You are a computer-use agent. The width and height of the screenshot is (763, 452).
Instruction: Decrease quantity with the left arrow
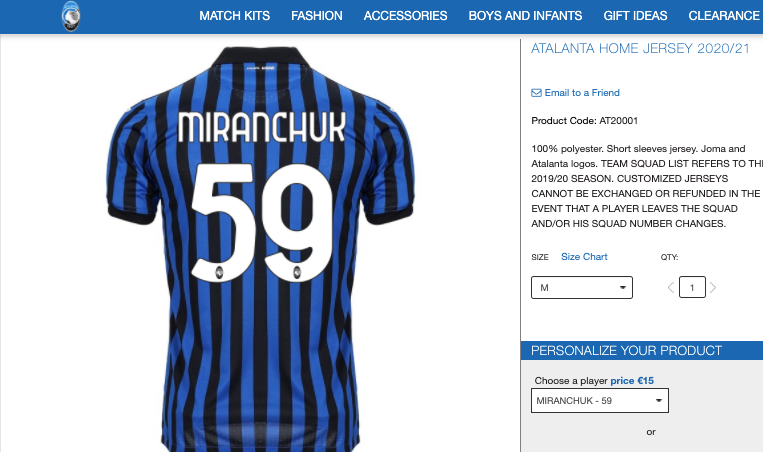point(671,288)
